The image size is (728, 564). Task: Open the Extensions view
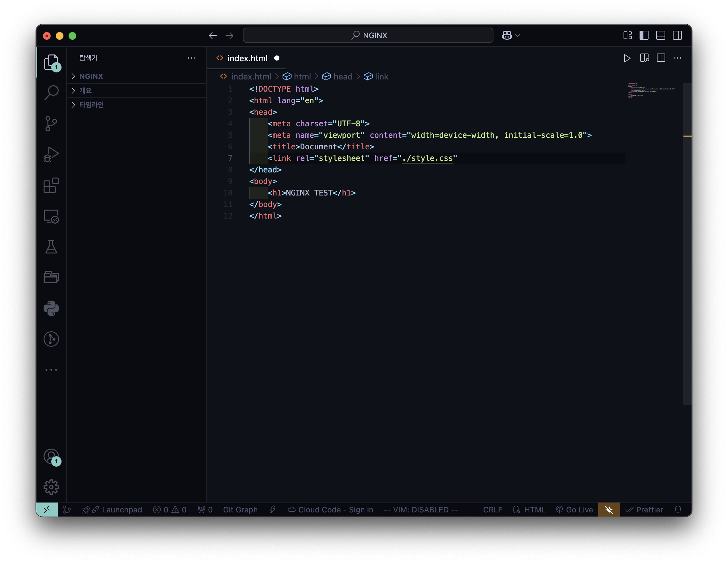coord(51,185)
